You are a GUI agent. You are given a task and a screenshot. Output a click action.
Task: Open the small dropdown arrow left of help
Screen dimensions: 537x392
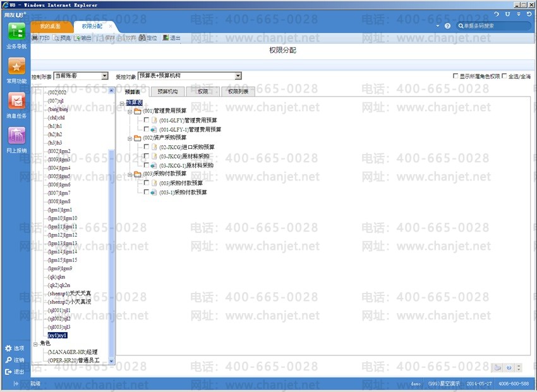(438, 26)
